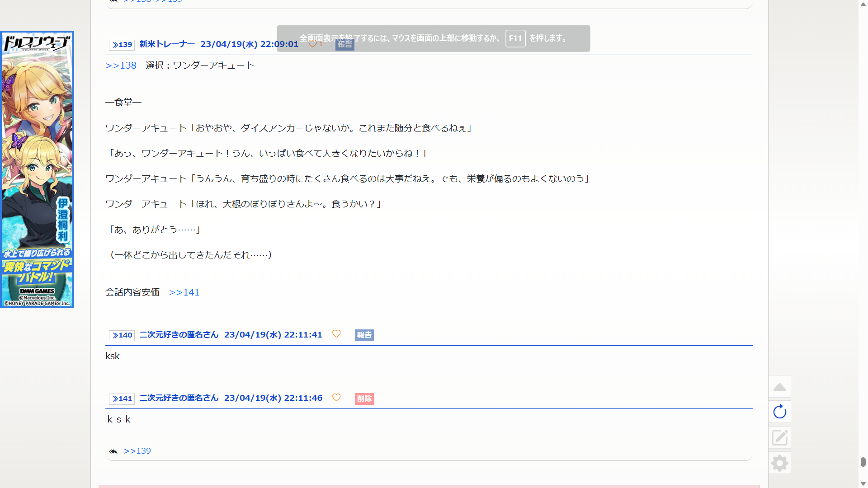Image resolution: width=868 pixels, height=488 pixels.
Task: Toggle heart on post 141
Action: coord(336,398)
